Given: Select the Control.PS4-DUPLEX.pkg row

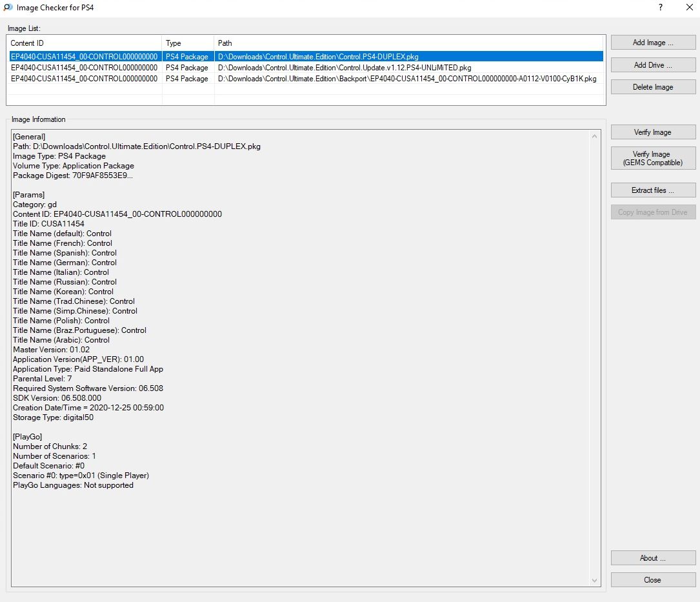Looking at the screenshot, I should click(x=306, y=57).
